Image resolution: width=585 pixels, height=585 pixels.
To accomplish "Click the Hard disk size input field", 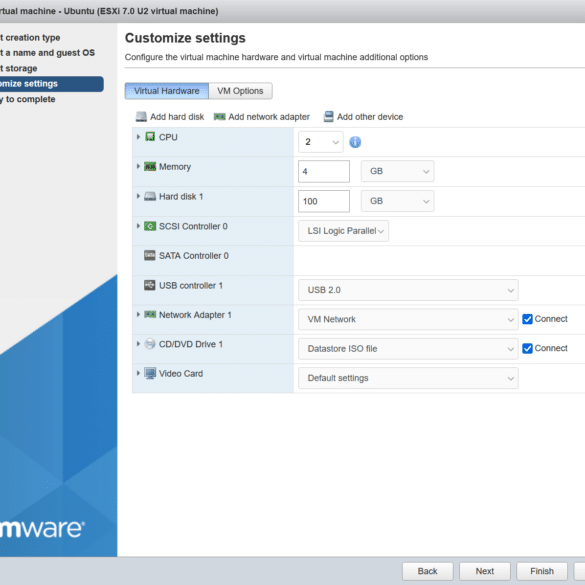I will (324, 201).
